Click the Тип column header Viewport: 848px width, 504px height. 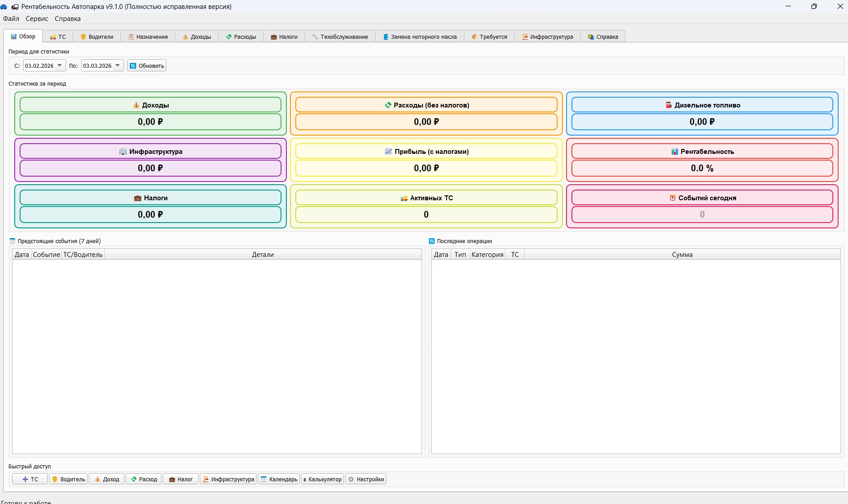[460, 255]
